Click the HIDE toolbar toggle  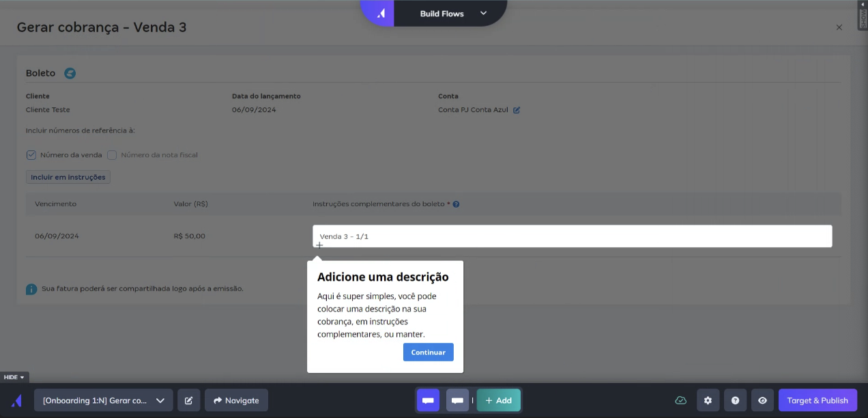click(14, 377)
